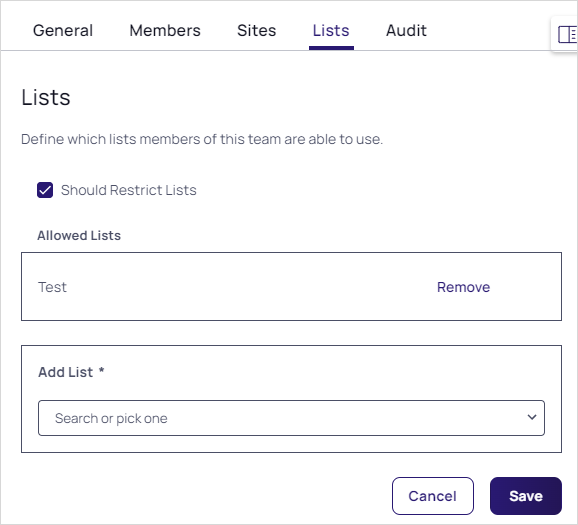Image resolution: width=578 pixels, height=525 pixels.
Task: Click the 'Define which lists members' description
Action: 202,139
